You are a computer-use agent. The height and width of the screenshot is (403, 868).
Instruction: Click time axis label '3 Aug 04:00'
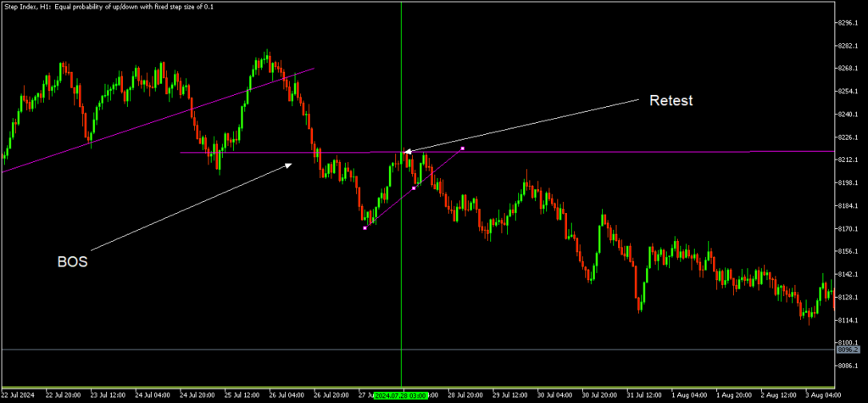pos(824,396)
